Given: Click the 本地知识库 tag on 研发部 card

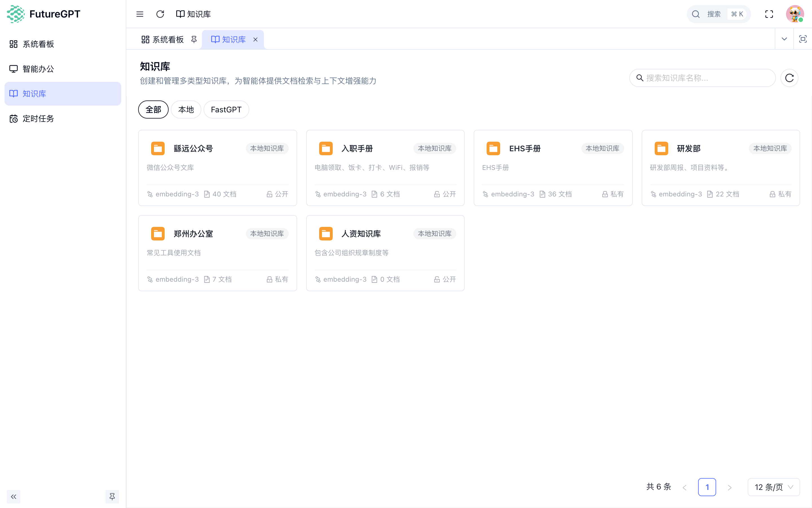Looking at the screenshot, I should pyautogui.click(x=770, y=148).
